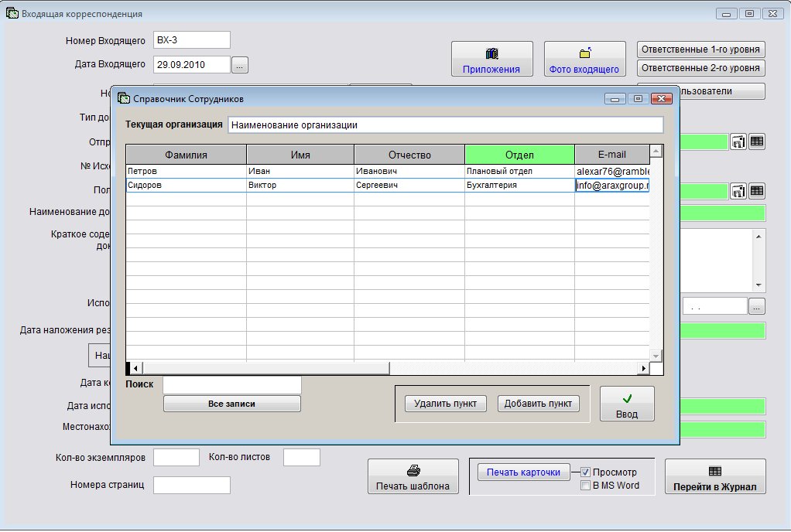Screen dimensions: 791x532
Task: Click ellipsis button beside right-side date field
Action: pyautogui.click(x=757, y=307)
